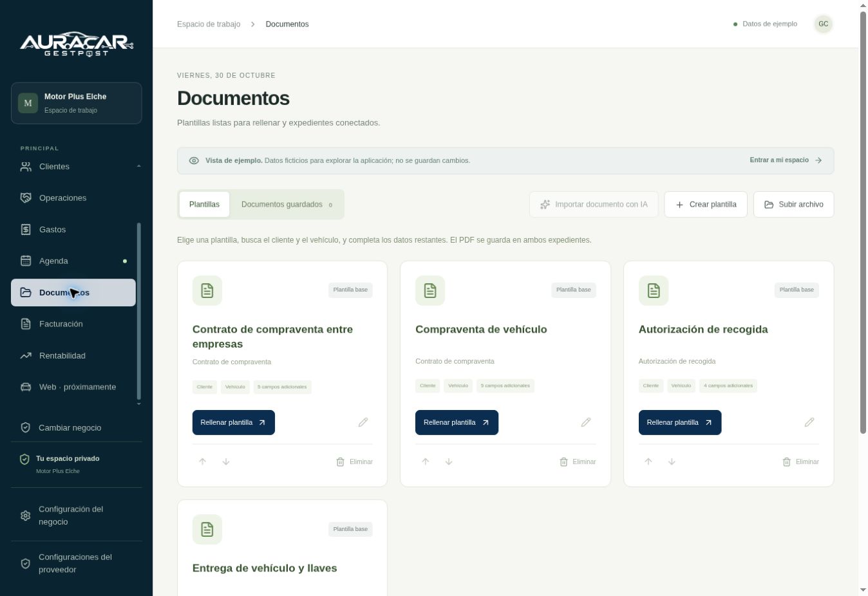This screenshot has height=596, width=868.
Task: Click the pencil icon on Contrato de compraventa entre empresas
Action: coord(363,422)
